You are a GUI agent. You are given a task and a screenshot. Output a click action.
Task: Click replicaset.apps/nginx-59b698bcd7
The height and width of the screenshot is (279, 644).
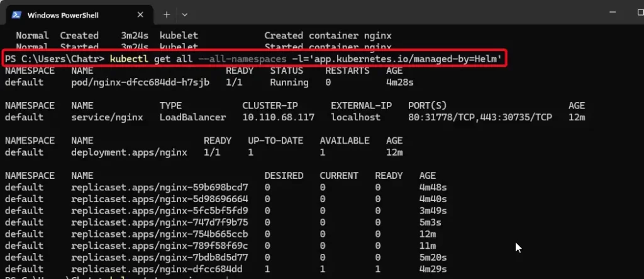[x=159, y=187]
